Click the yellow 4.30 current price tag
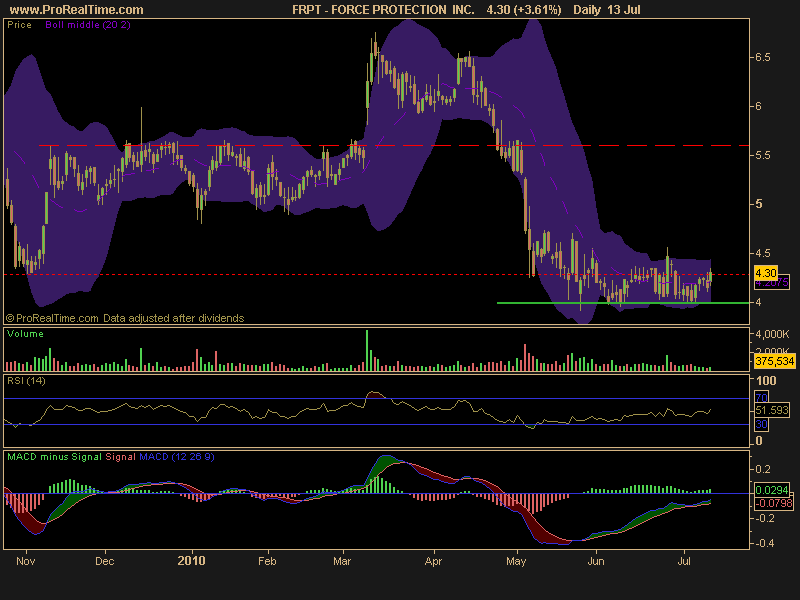Viewport: 800px width, 600px height. point(765,273)
